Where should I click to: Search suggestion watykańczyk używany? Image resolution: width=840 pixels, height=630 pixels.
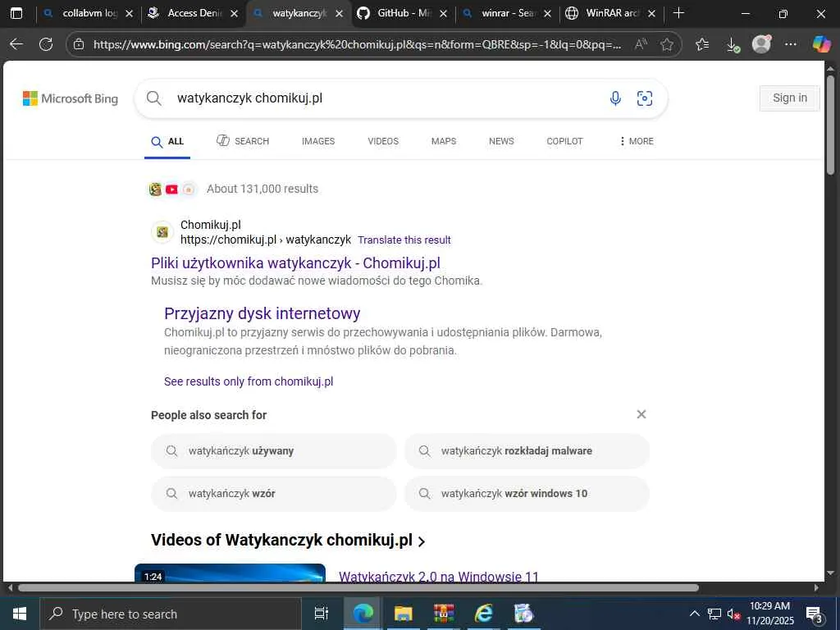[274, 451]
